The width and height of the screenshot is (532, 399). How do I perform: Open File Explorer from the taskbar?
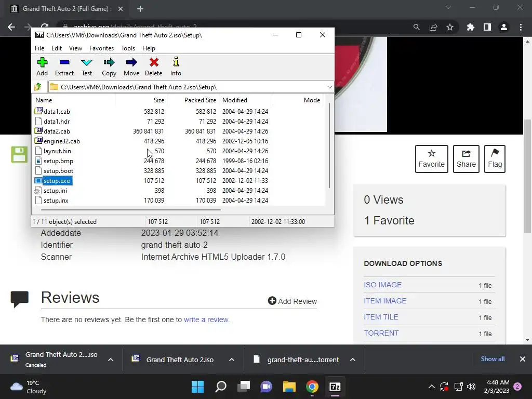[x=289, y=387]
